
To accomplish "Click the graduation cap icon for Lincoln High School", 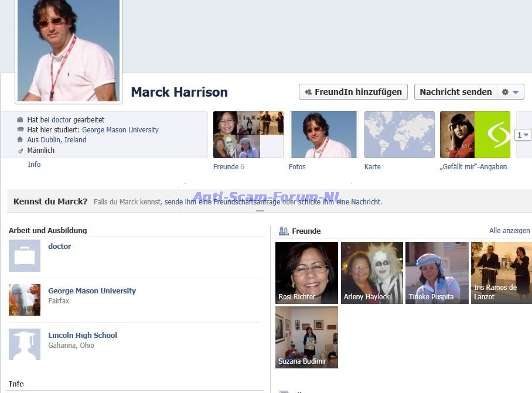I will pos(25,344).
